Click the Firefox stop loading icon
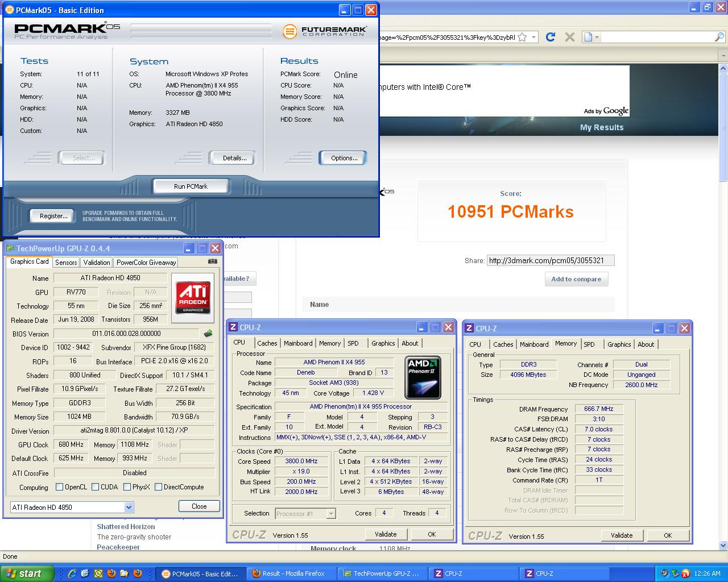728x582 pixels. click(x=569, y=37)
